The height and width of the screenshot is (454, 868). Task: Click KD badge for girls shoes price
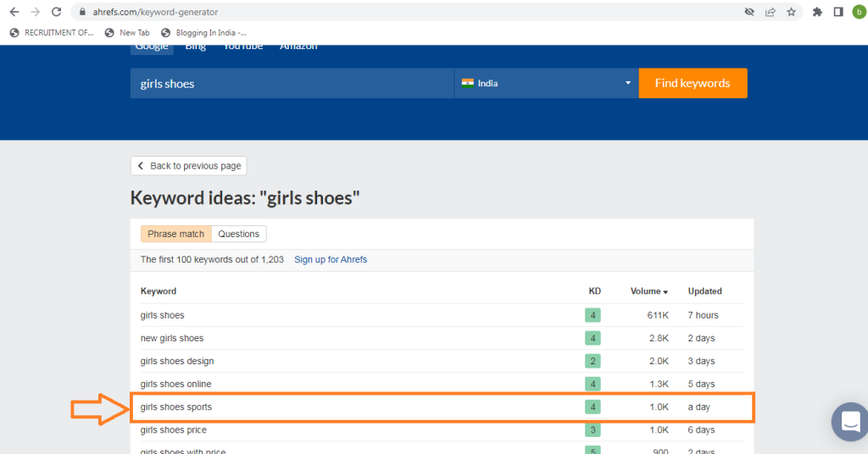pyautogui.click(x=593, y=430)
